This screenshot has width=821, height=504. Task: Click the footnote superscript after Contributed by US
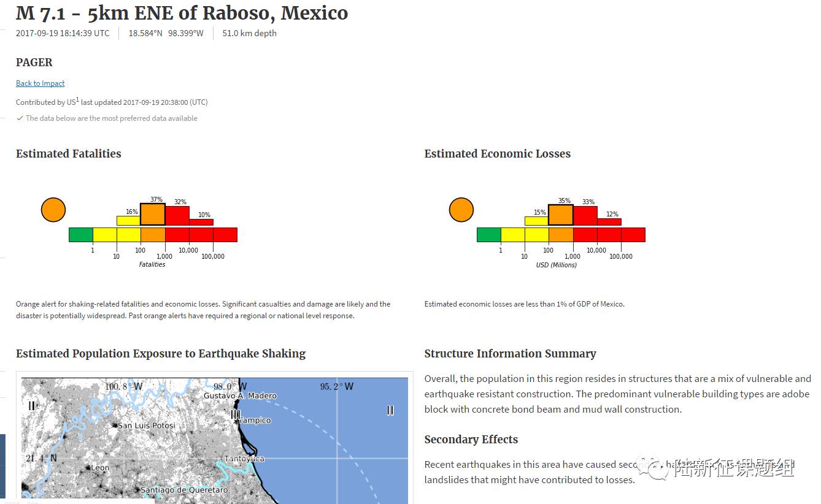pyautogui.click(x=77, y=100)
